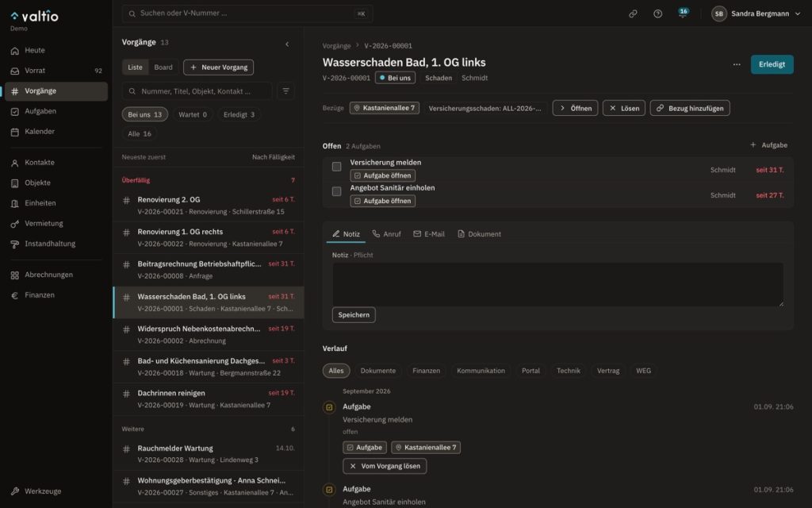Mark the Vorgang as Erledigt
Image resolution: width=812 pixels, height=508 pixels.
pos(772,64)
